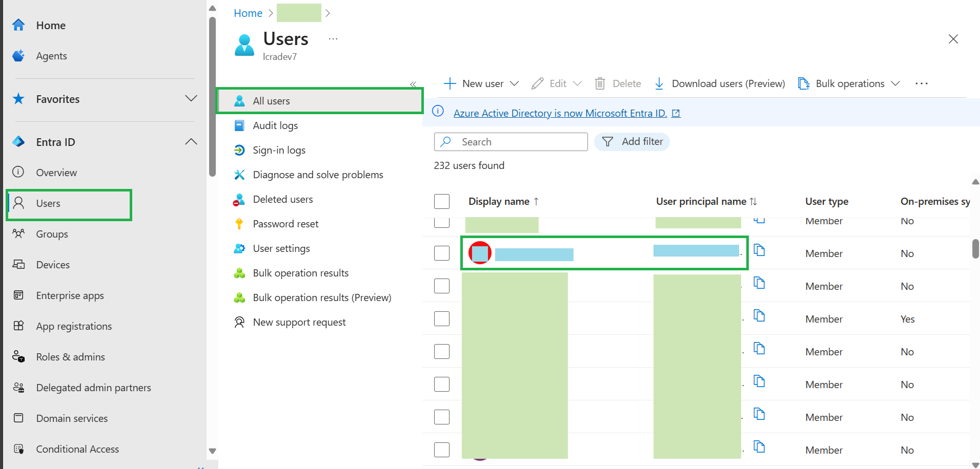
Task: Click the User type column header
Action: pyautogui.click(x=827, y=201)
